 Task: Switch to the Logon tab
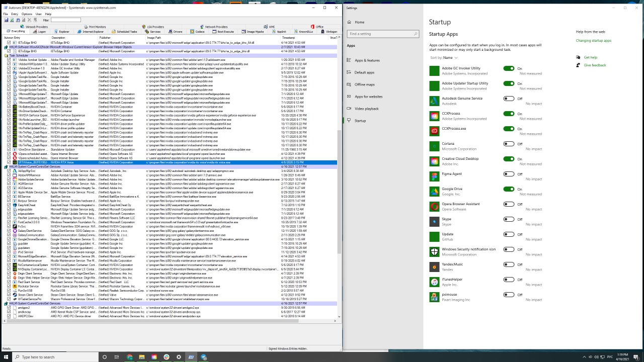point(39,32)
